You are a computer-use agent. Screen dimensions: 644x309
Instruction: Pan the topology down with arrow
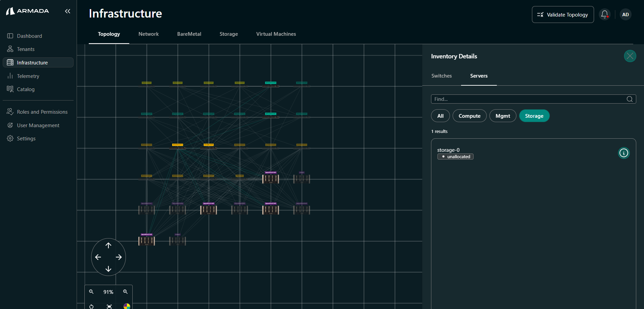[108, 269]
